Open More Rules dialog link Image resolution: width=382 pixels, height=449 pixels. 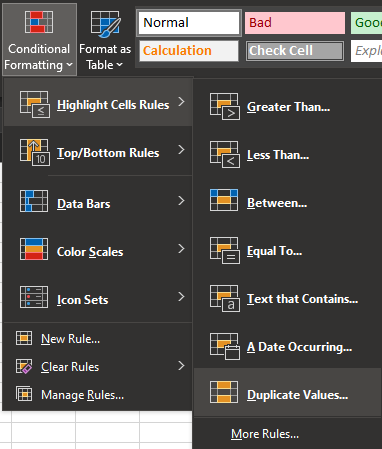coord(265,434)
